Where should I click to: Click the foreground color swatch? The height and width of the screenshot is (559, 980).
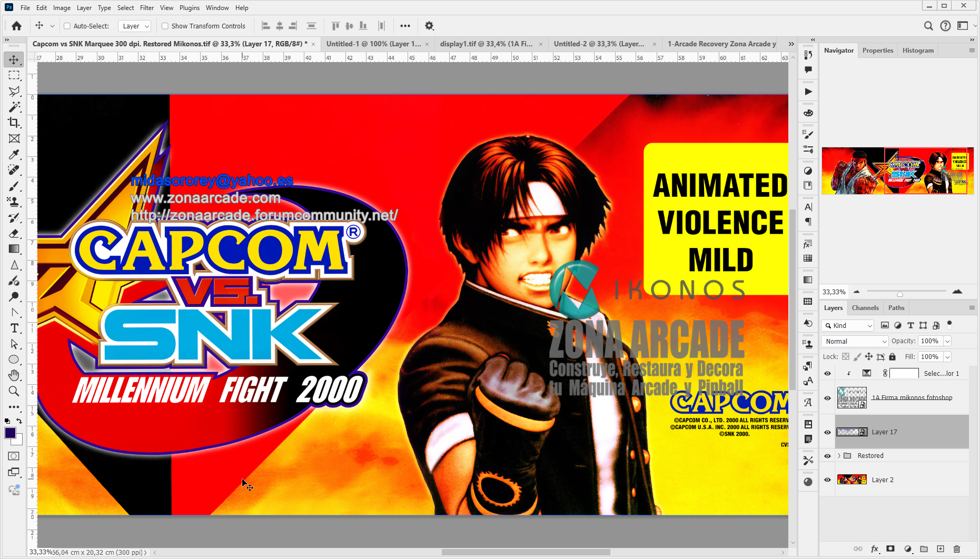click(x=10, y=433)
